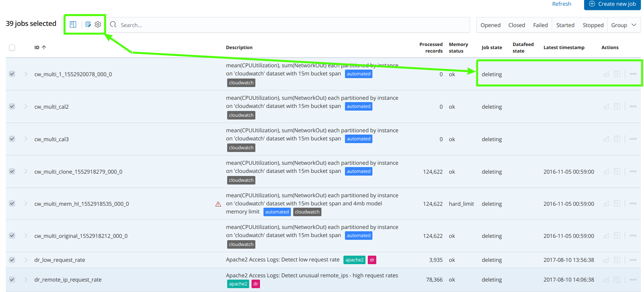Open selected jobs in Anomaly Explorer icon
The width and height of the screenshot is (644, 292).
73,24
